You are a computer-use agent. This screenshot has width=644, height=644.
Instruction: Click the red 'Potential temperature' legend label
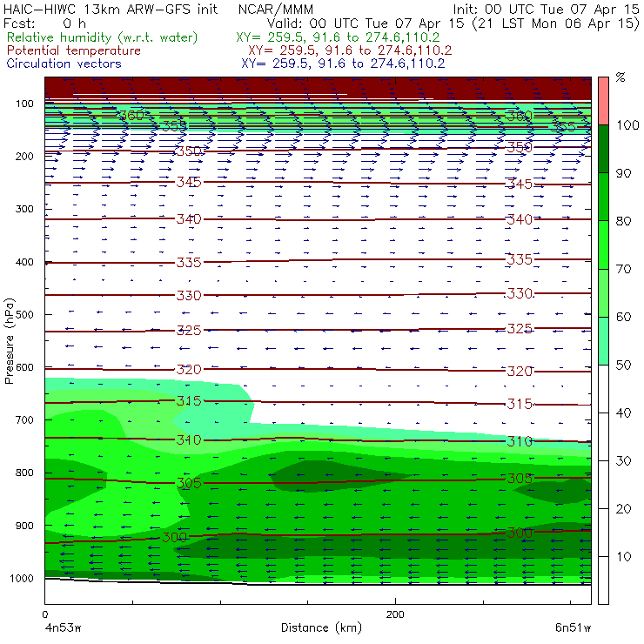coord(74,50)
